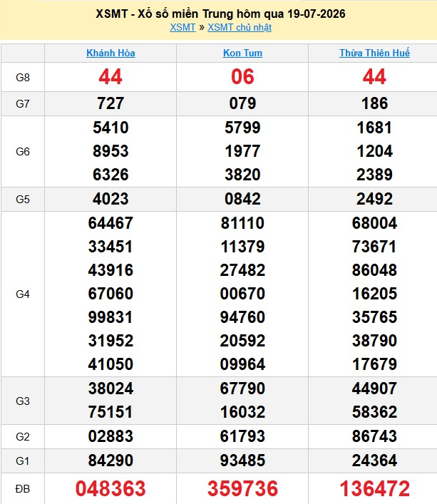Click Kon Tum G1 number 93485
437x504 pixels.
click(x=242, y=461)
